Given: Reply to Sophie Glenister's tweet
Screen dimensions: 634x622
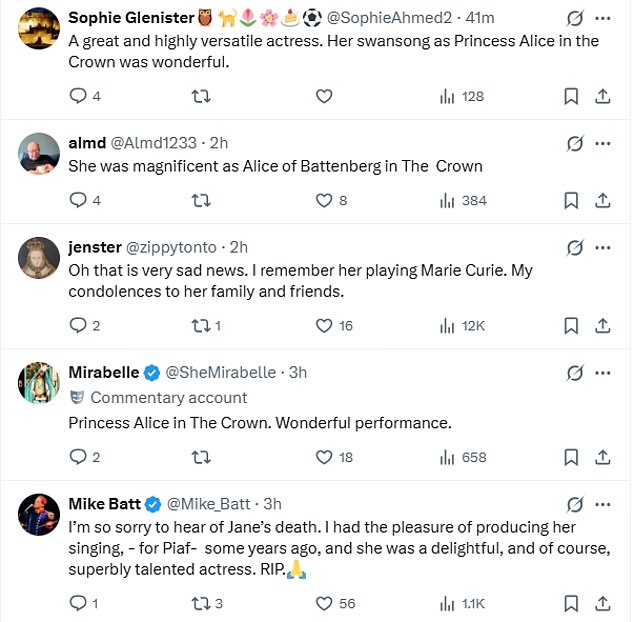Looking at the screenshot, I should 78,96.
